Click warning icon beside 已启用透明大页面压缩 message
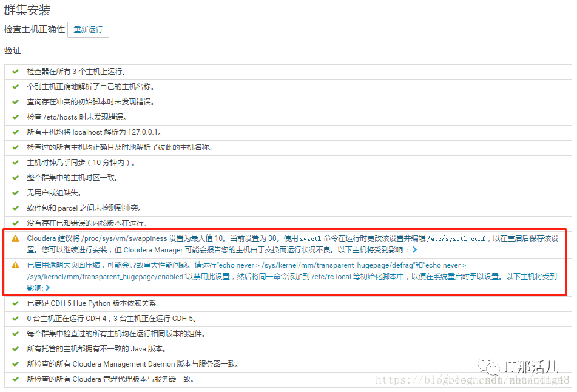The width and height of the screenshot is (577, 392). [x=15, y=265]
